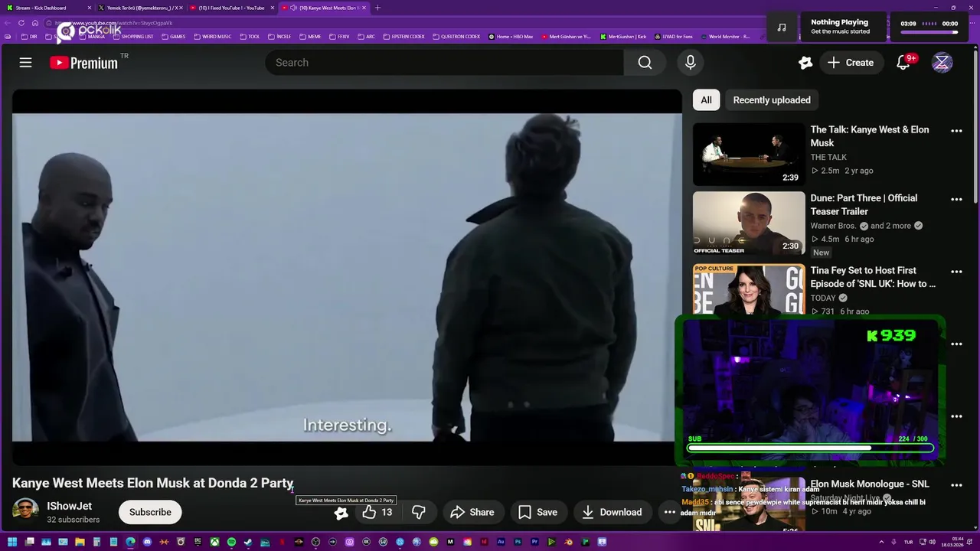Open IShowJet channel name link

pyautogui.click(x=69, y=506)
